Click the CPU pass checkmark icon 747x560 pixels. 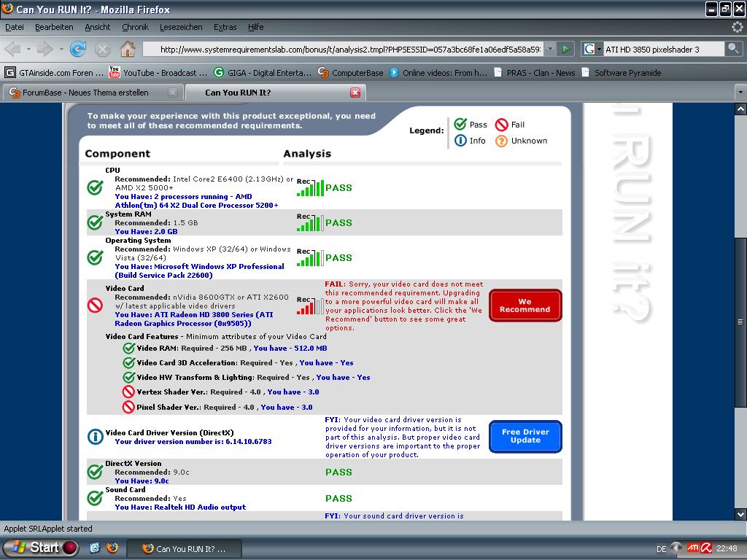coord(96,187)
